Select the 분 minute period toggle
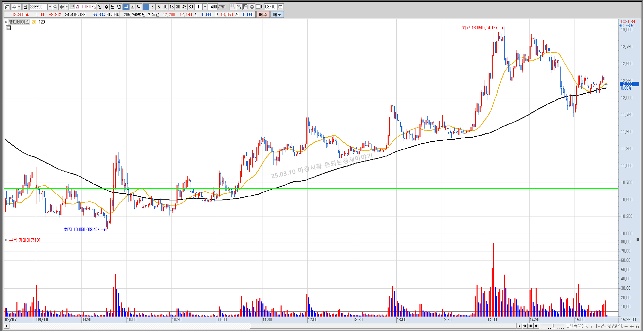 [x=126, y=7]
